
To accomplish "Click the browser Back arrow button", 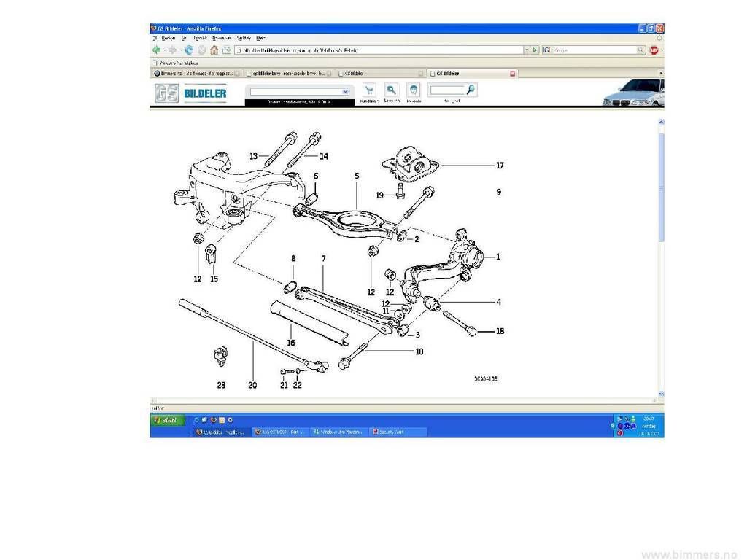I will [156, 50].
